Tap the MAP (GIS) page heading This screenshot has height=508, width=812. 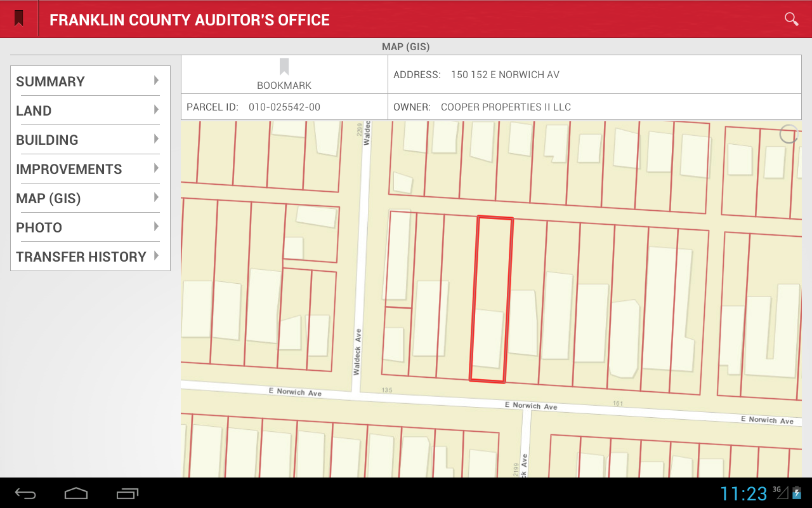(406, 47)
